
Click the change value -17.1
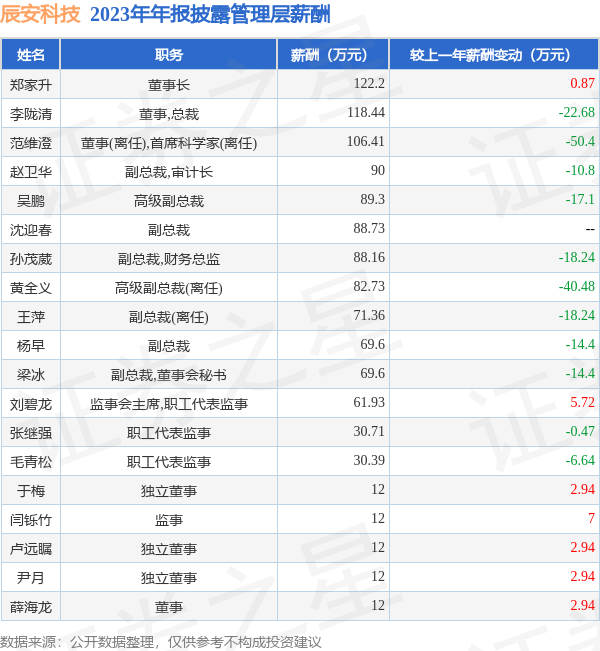click(580, 199)
